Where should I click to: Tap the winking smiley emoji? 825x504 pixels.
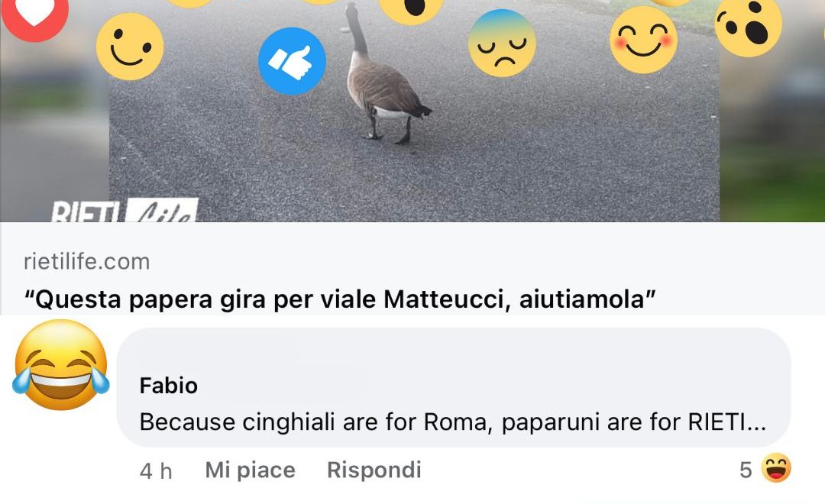(130, 47)
